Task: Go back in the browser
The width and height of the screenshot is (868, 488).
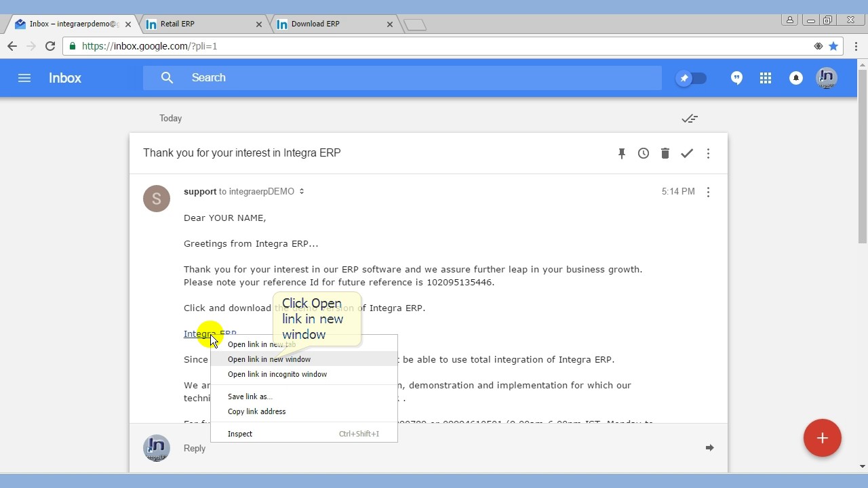Action: coord(12,46)
